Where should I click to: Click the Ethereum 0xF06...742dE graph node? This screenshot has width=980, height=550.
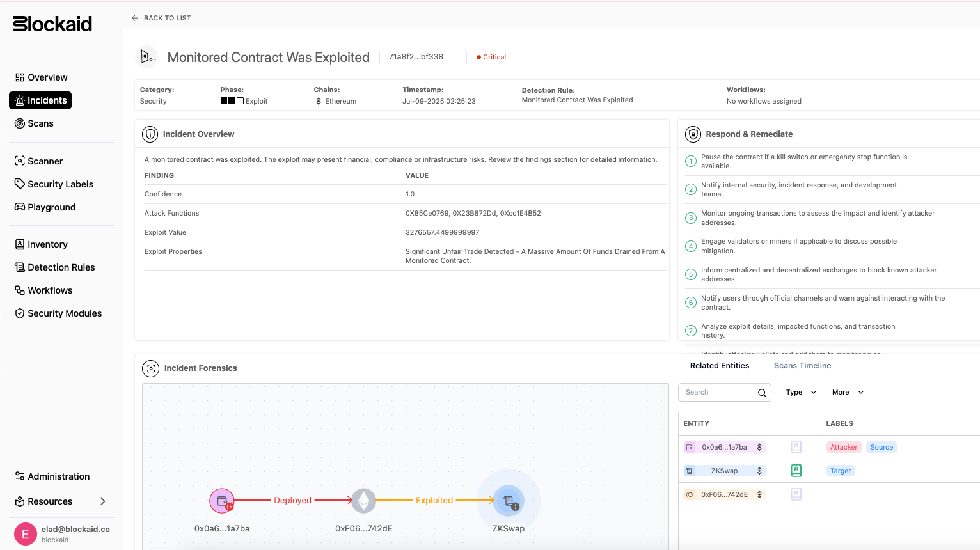click(x=364, y=501)
